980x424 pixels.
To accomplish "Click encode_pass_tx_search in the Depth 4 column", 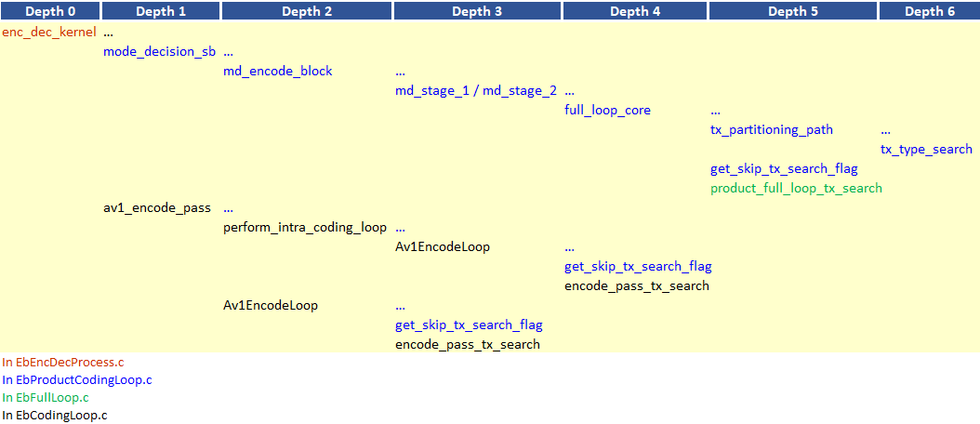I will (x=636, y=285).
